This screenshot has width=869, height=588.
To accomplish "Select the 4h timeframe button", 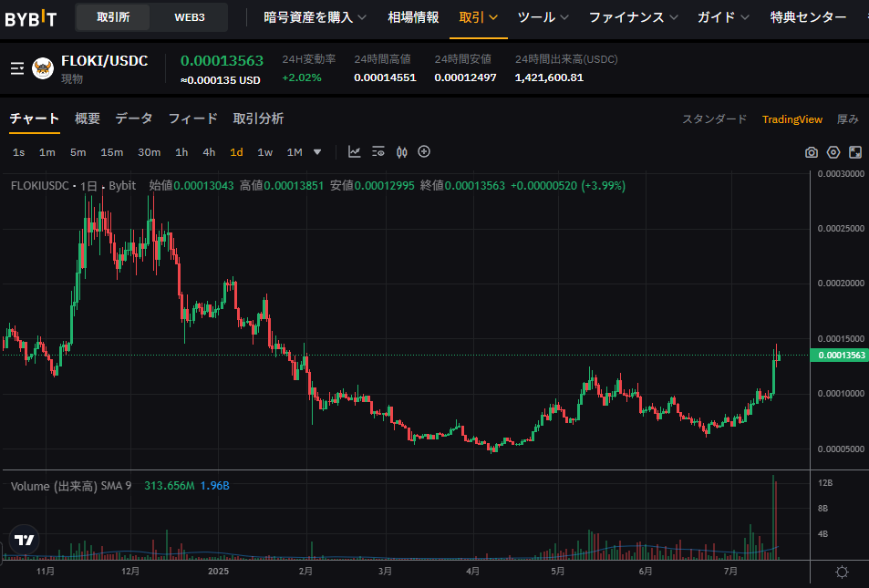I will pyautogui.click(x=209, y=152).
